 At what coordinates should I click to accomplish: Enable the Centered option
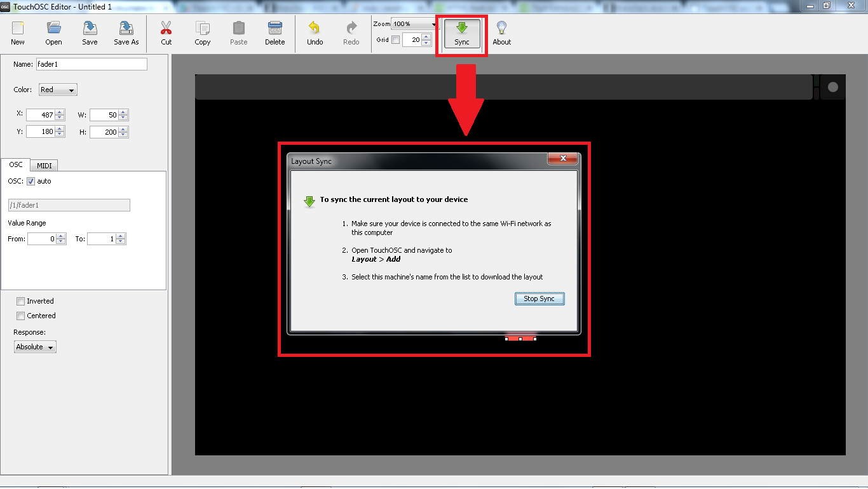(21, 316)
